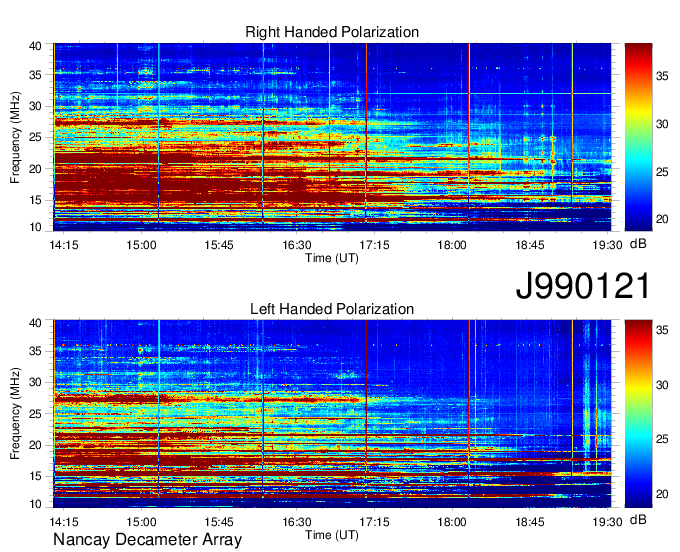This screenshot has width=680, height=552.
Task: Click the 18:45 tick label on top plot
Action: coord(530,245)
